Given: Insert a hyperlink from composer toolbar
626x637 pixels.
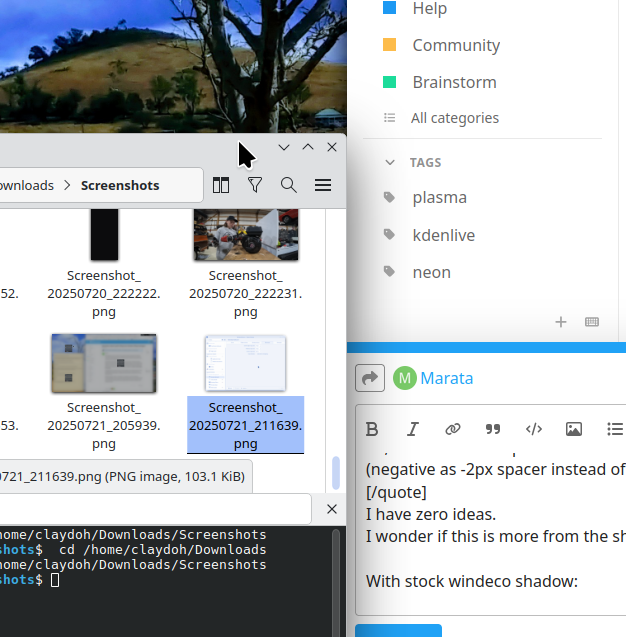Looking at the screenshot, I should pos(453,429).
